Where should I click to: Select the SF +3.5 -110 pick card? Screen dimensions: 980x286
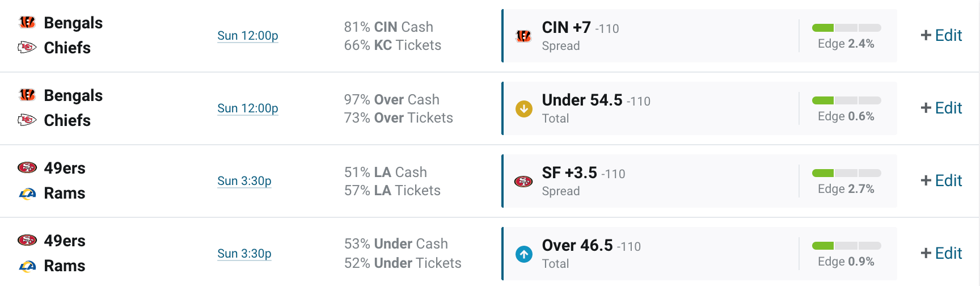(x=699, y=181)
